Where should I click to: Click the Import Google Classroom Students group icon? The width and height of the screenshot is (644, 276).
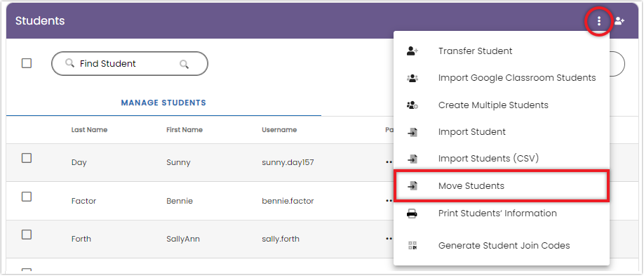click(x=412, y=78)
